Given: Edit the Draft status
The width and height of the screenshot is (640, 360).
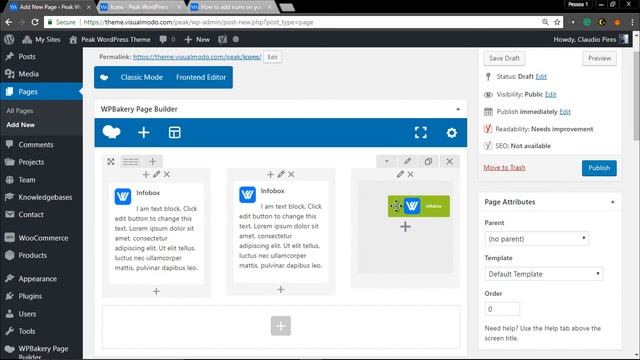Looking at the screenshot, I should 541,77.
